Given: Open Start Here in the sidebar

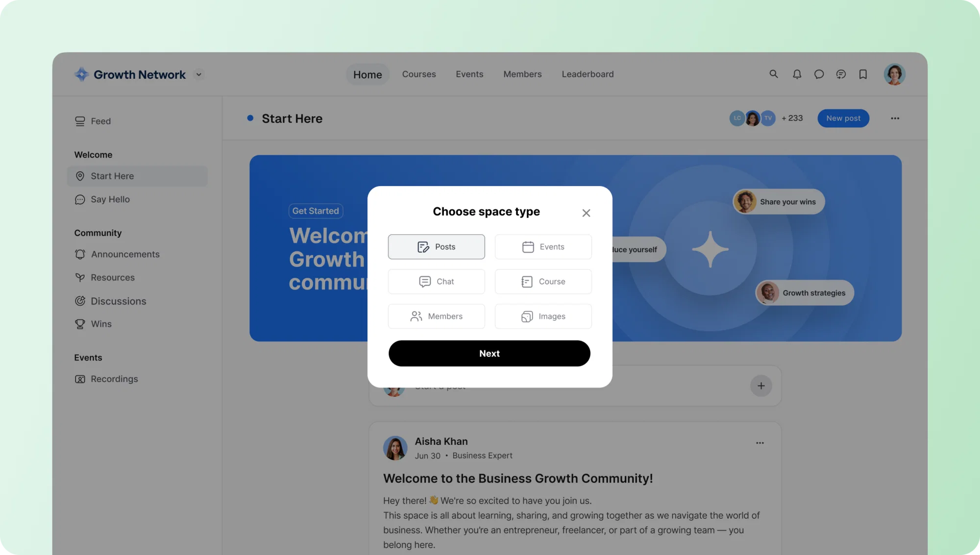Looking at the screenshot, I should click(137, 176).
